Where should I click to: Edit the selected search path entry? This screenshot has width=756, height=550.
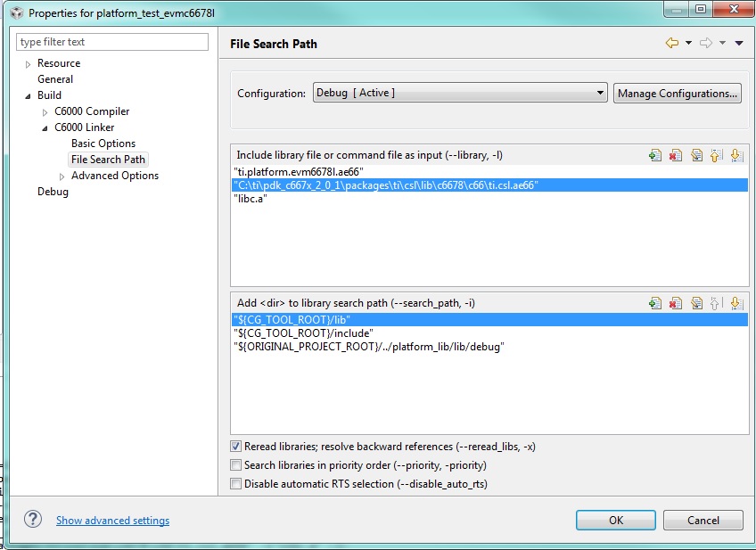tap(697, 303)
